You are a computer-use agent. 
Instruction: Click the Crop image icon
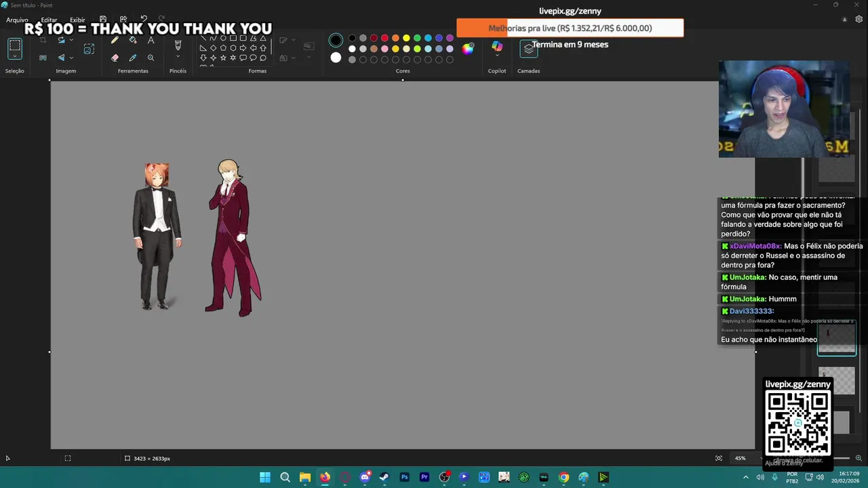click(x=43, y=39)
